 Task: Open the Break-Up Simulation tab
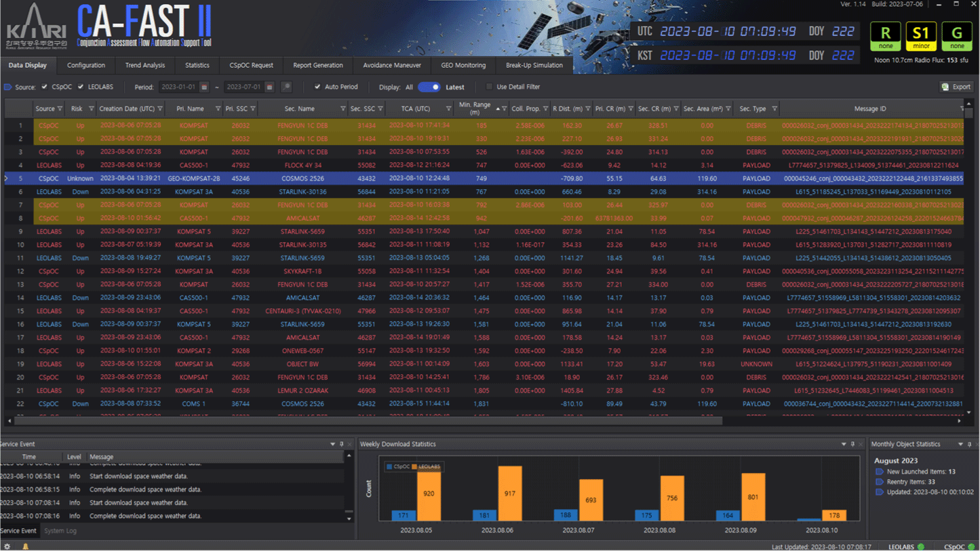[534, 65]
